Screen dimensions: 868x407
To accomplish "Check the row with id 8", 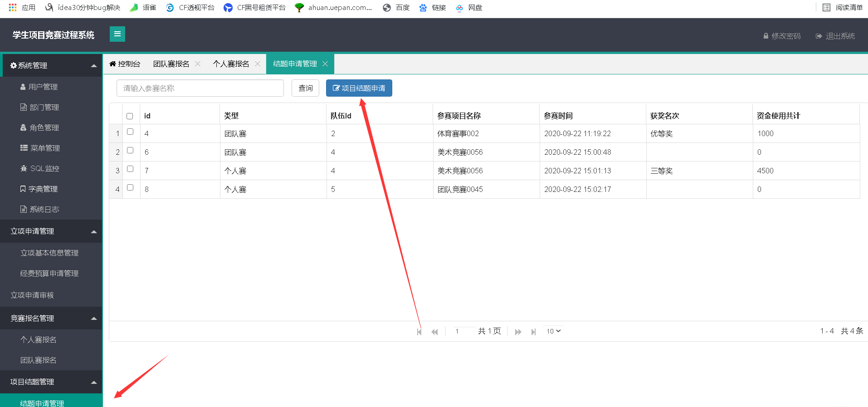I will [130, 187].
